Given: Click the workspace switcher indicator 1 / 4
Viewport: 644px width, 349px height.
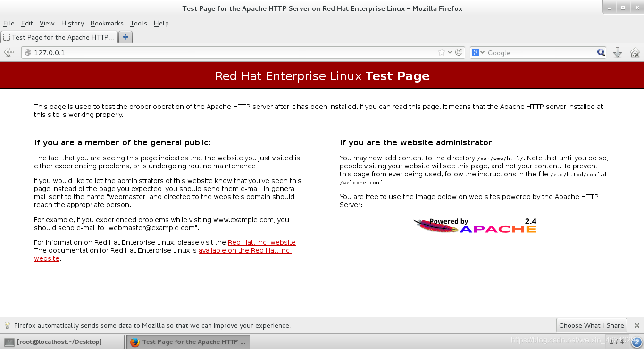Looking at the screenshot, I should (x=617, y=341).
